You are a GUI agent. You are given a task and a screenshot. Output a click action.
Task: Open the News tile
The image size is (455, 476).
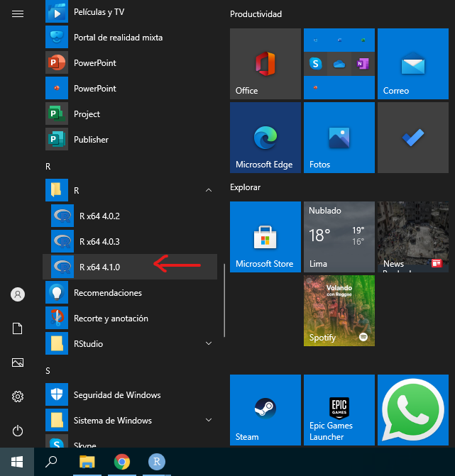[413, 237]
